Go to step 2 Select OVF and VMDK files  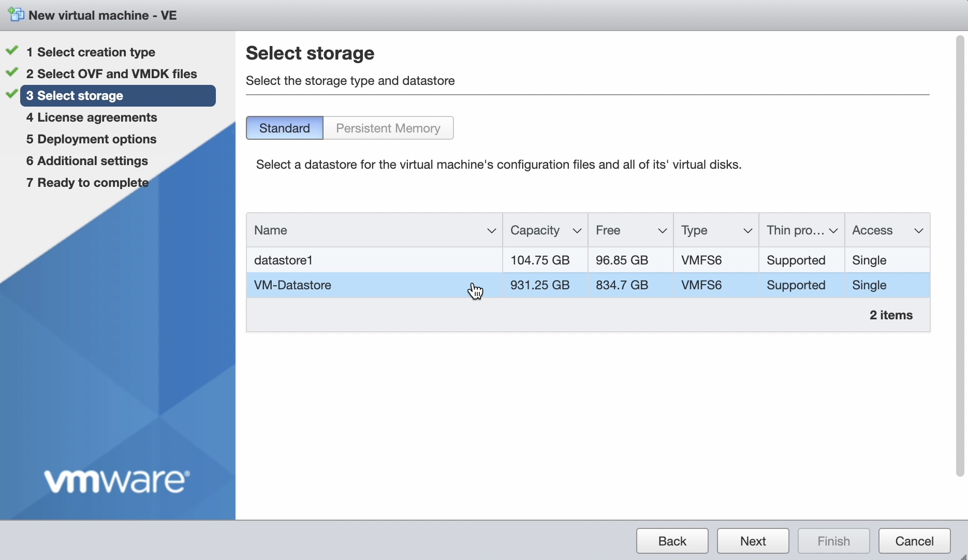[111, 74]
